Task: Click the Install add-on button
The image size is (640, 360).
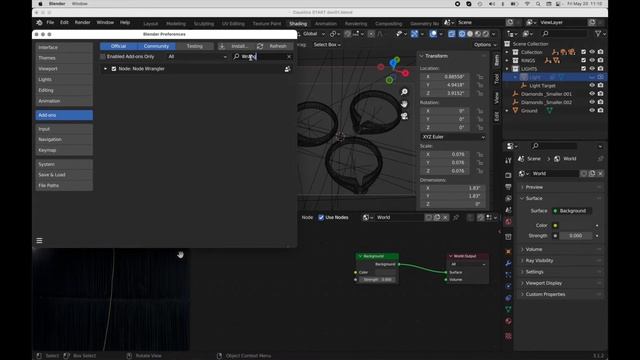Action: click(236, 46)
